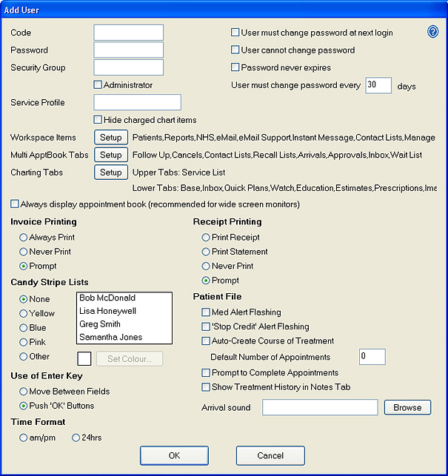Check 'Prompt to Complete Appointments'
This screenshot has width=448, height=476.
coord(206,372)
